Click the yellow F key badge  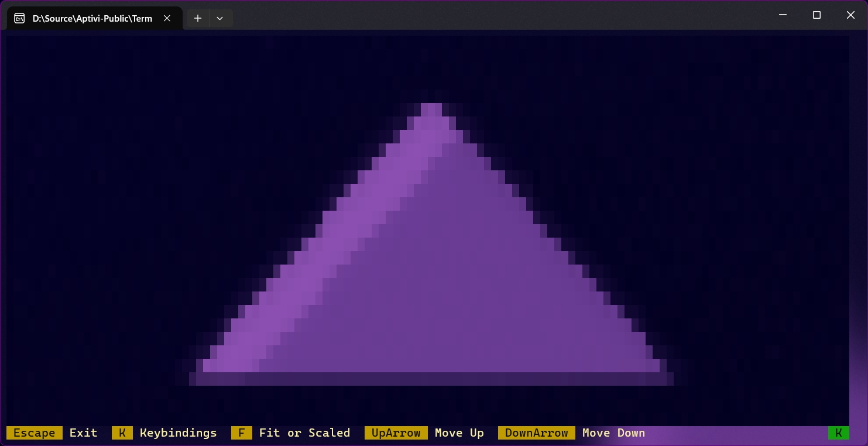(241, 433)
